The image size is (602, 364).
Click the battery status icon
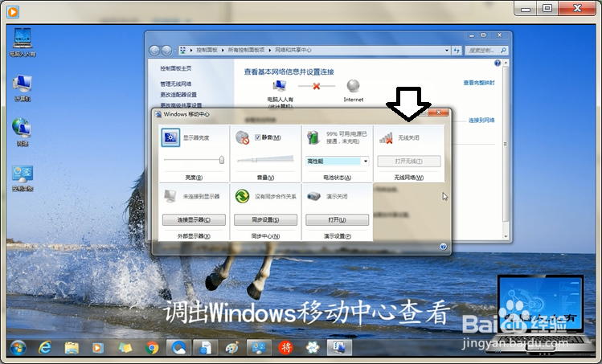point(313,137)
